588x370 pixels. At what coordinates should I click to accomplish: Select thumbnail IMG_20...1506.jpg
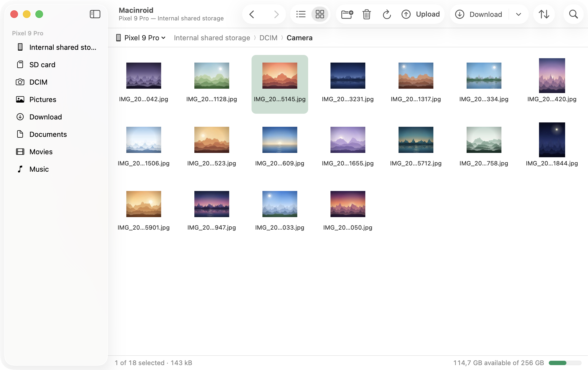point(144,140)
